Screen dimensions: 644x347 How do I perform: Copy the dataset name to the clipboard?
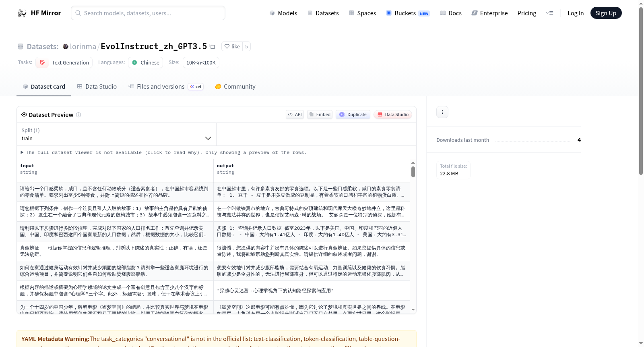tap(212, 46)
